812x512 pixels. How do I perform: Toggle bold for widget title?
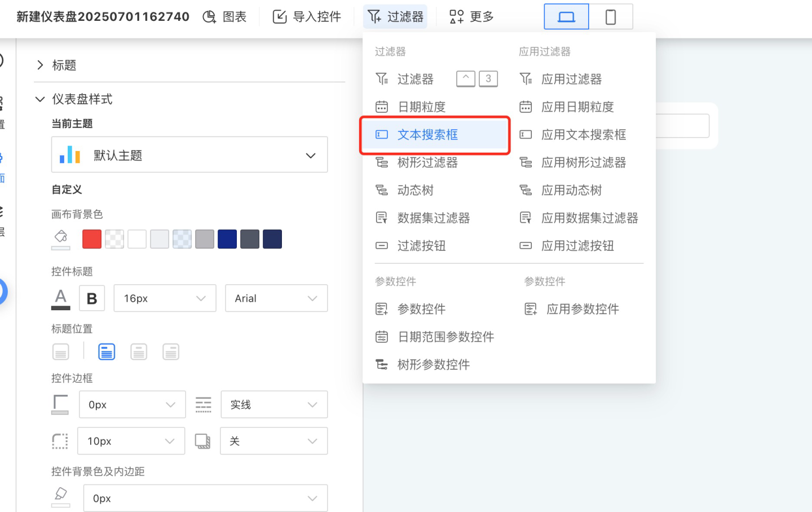click(x=92, y=298)
